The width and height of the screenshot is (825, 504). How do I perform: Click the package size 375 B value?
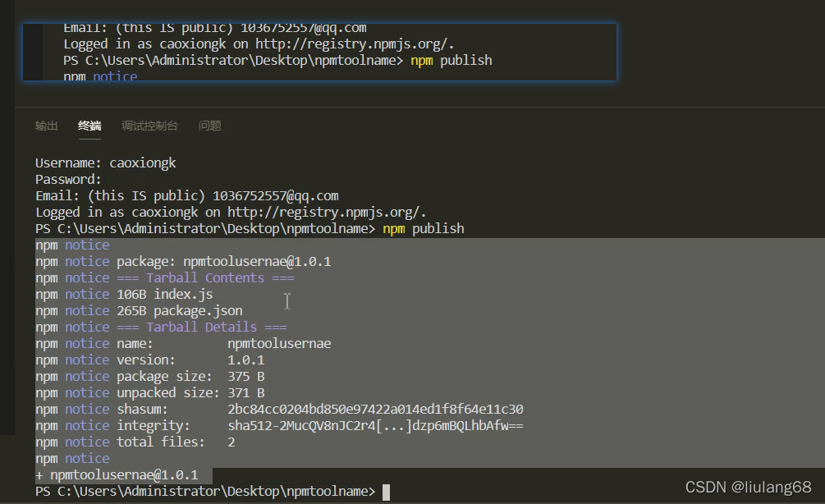coord(245,377)
